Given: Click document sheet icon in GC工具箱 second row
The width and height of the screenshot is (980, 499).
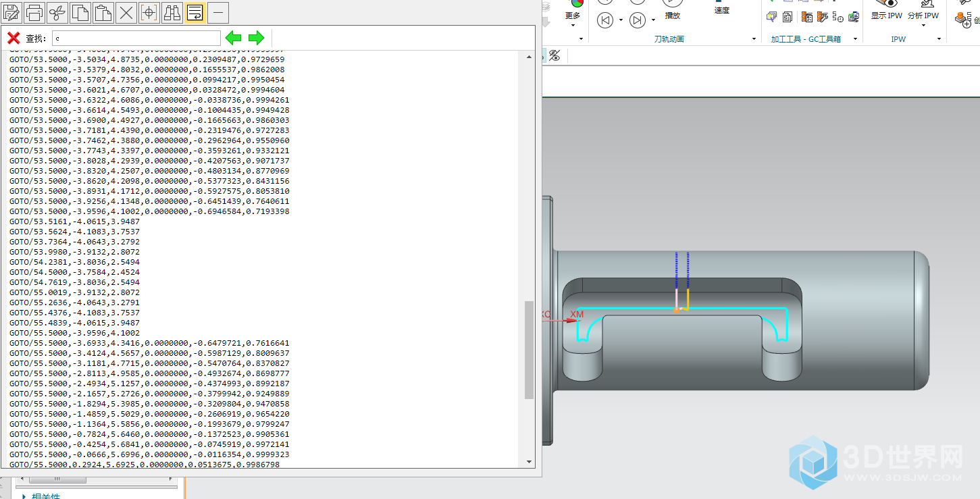Looking at the screenshot, I should pos(788,16).
